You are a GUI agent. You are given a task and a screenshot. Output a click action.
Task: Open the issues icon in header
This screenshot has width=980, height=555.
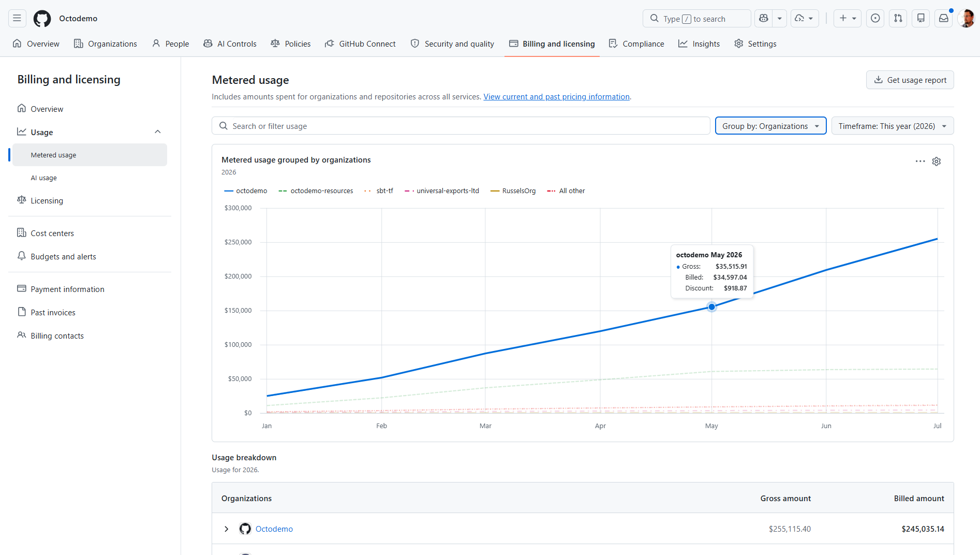click(875, 19)
